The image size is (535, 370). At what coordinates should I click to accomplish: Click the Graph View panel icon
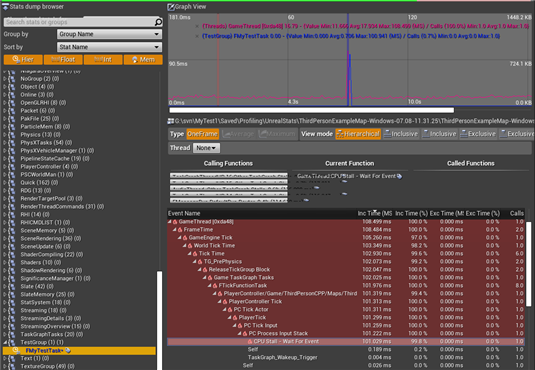click(171, 7)
